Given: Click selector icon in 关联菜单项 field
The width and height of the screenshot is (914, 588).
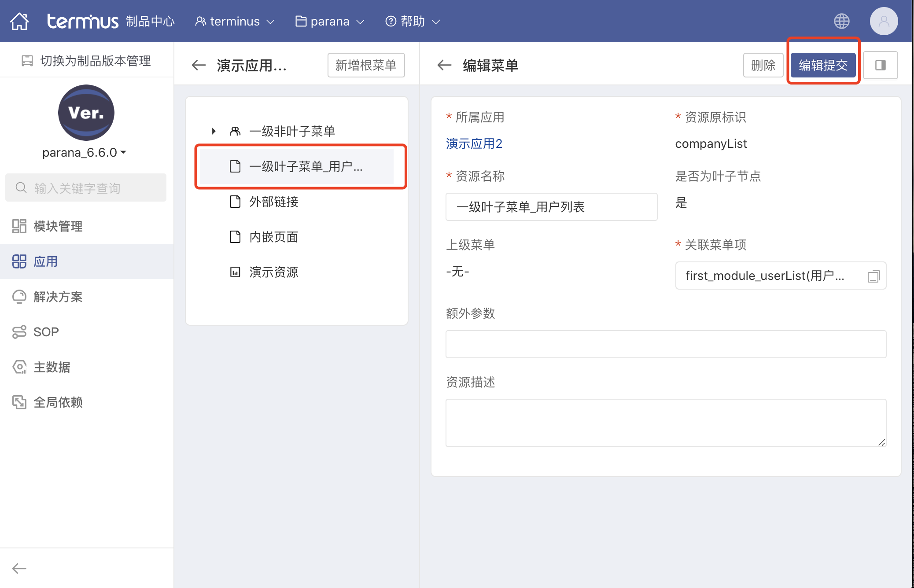Looking at the screenshot, I should coord(873,276).
